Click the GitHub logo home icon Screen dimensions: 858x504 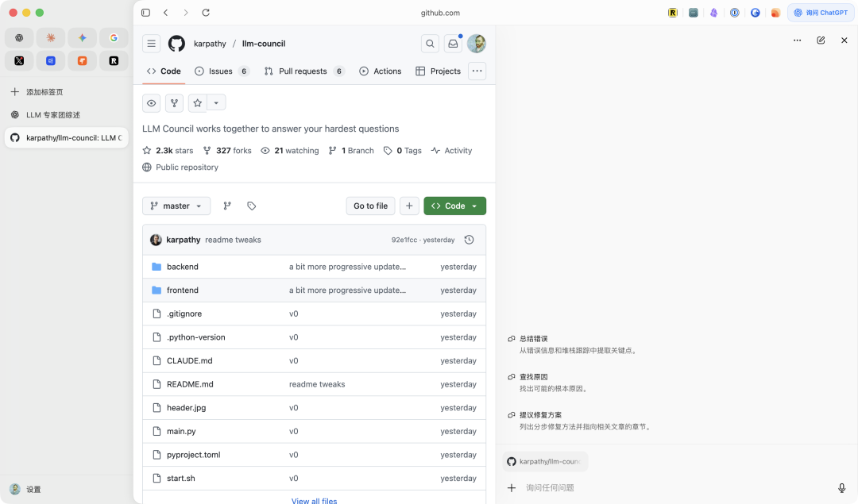[176, 44]
